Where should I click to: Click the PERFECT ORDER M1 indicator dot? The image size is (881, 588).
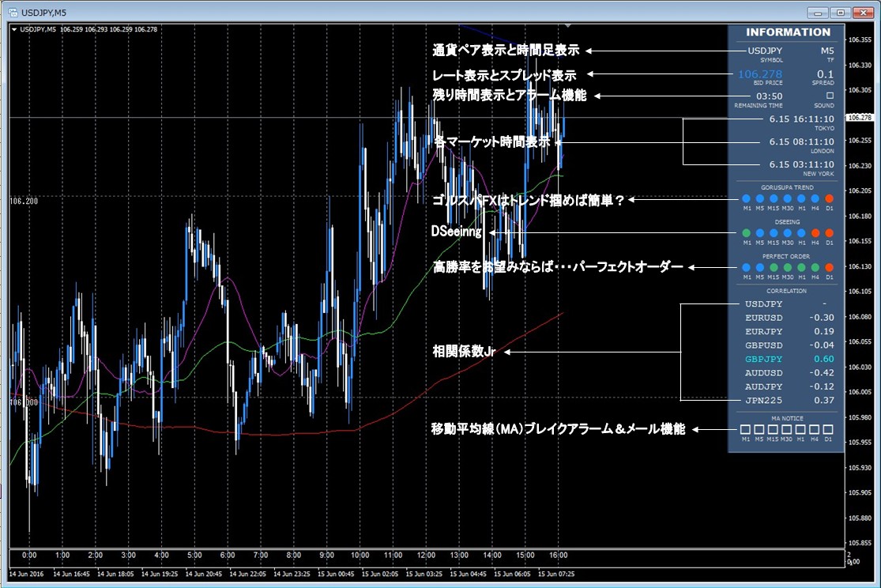click(x=746, y=268)
